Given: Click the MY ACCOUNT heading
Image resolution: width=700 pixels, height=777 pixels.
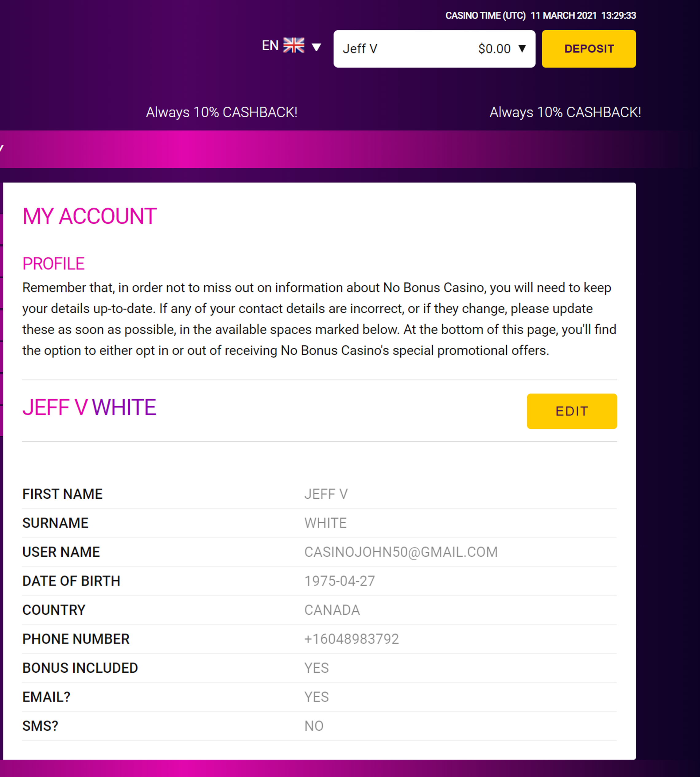Looking at the screenshot, I should pos(90,216).
